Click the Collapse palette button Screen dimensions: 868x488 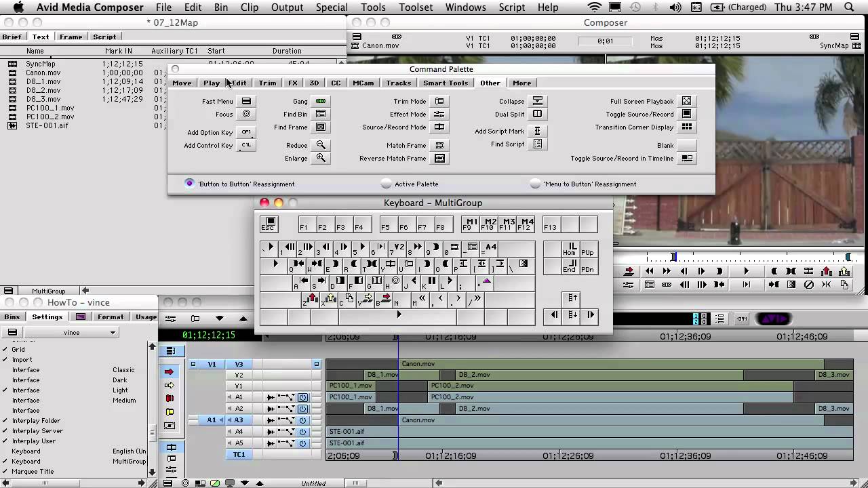[x=538, y=101]
